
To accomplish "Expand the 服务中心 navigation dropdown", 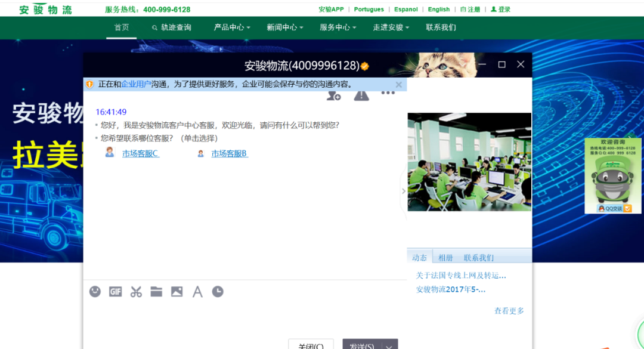I will (x=338, y=27).
